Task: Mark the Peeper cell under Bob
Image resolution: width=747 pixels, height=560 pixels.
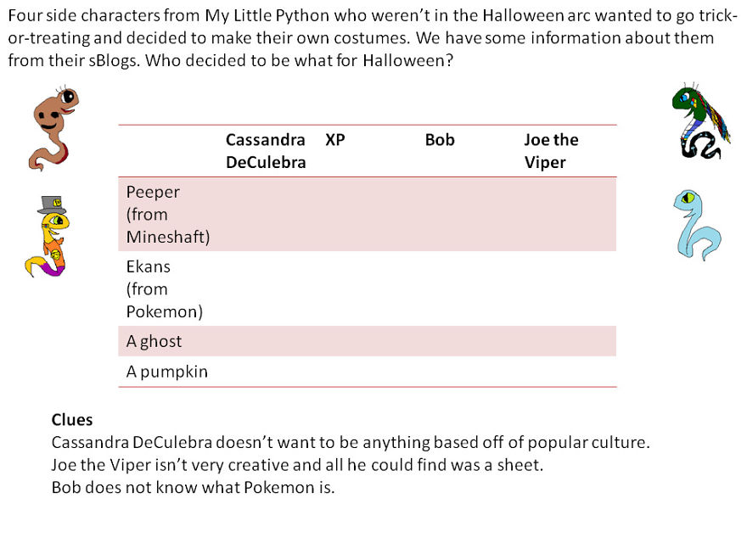Action: [468, 215]
